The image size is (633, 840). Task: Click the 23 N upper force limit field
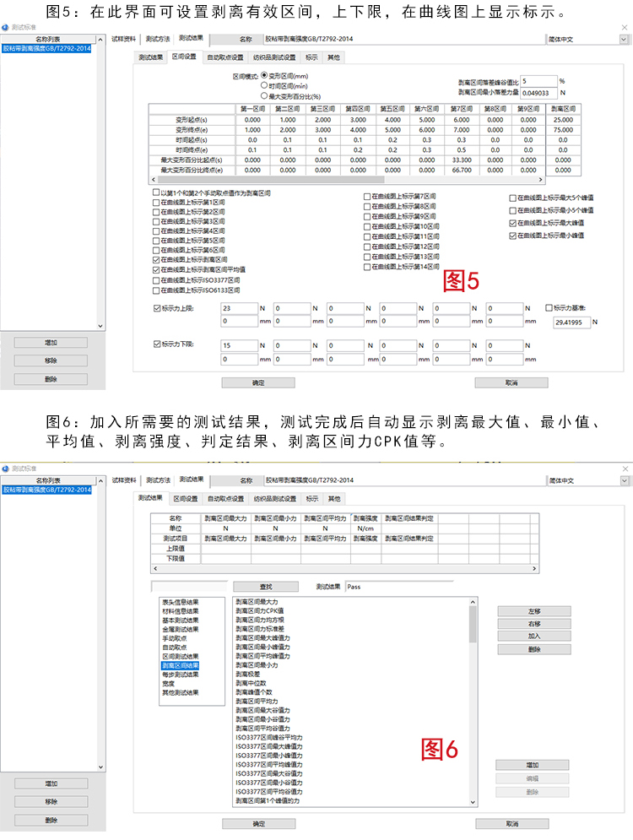click(238, 309)
